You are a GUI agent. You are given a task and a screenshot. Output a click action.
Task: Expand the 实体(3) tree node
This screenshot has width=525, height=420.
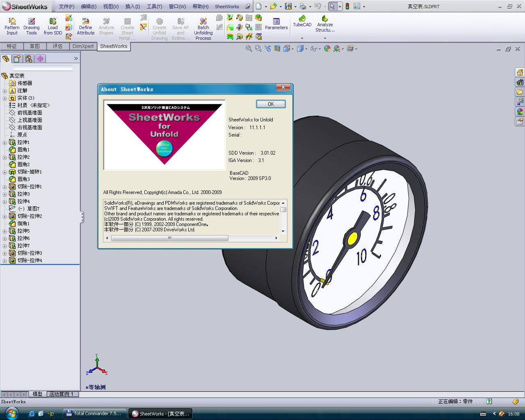pos(5,98)
